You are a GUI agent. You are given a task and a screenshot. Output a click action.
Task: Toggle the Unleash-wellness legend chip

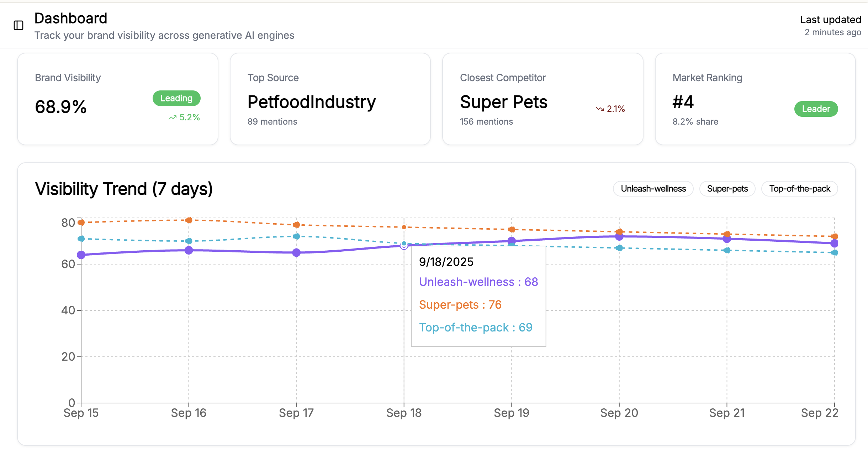coord(653,189)
